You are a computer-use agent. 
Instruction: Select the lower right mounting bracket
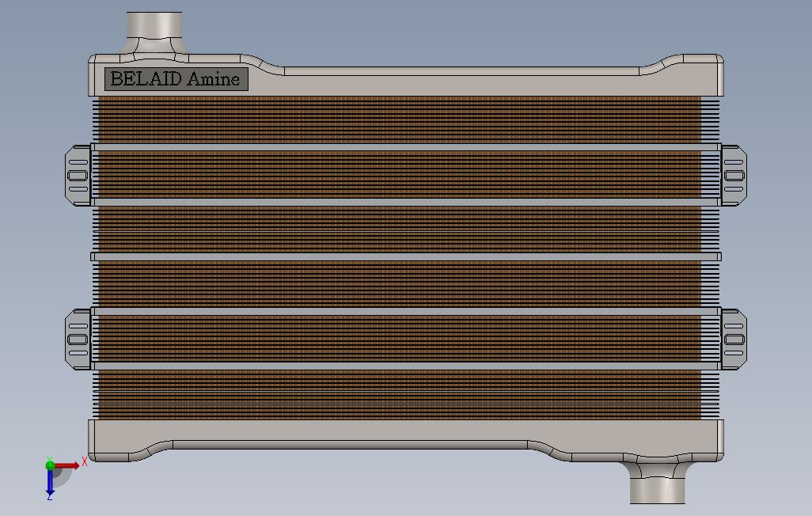point(734,340)
